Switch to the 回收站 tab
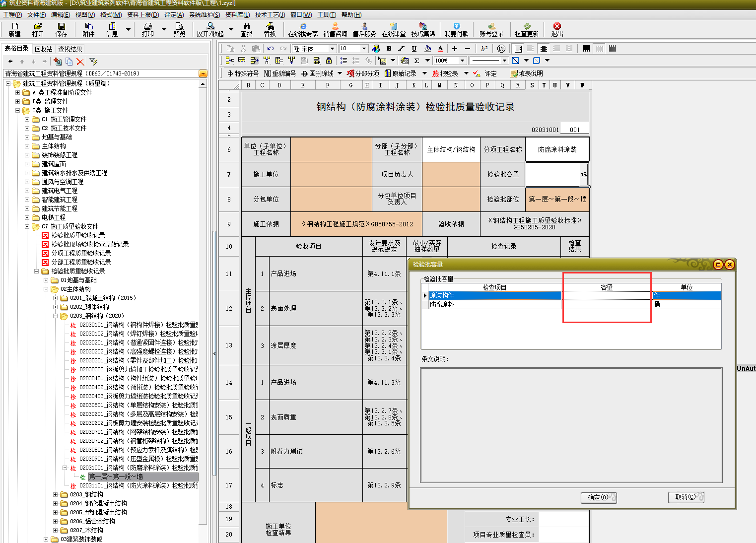 tap(44, 49)
